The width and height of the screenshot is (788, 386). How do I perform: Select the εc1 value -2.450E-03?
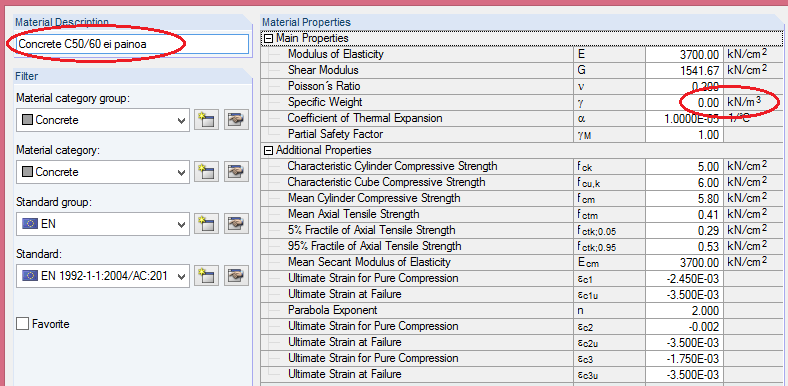coord(685,278)
